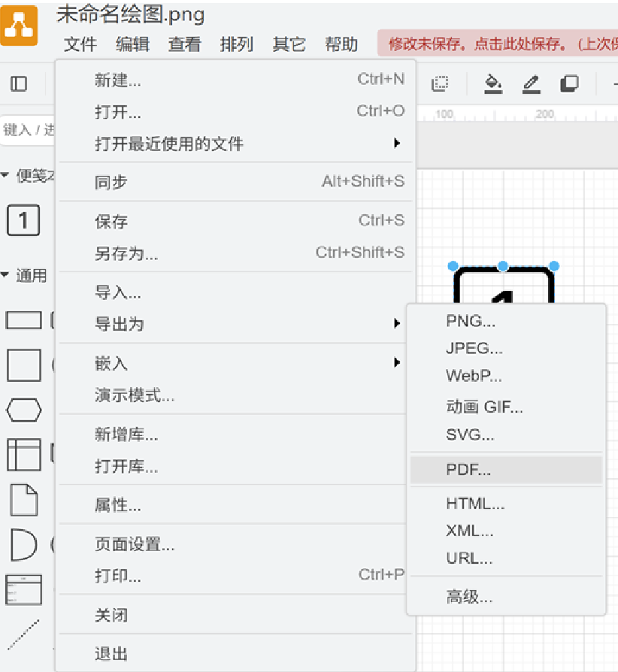Choose 打开... from file menu

click(x=235, y=112)
